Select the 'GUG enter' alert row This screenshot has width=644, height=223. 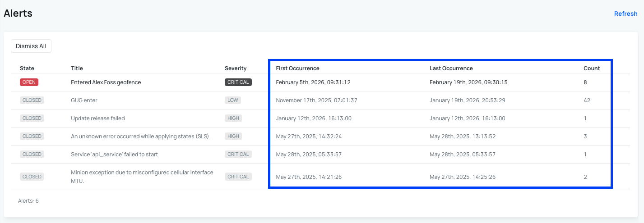[84, 100]
